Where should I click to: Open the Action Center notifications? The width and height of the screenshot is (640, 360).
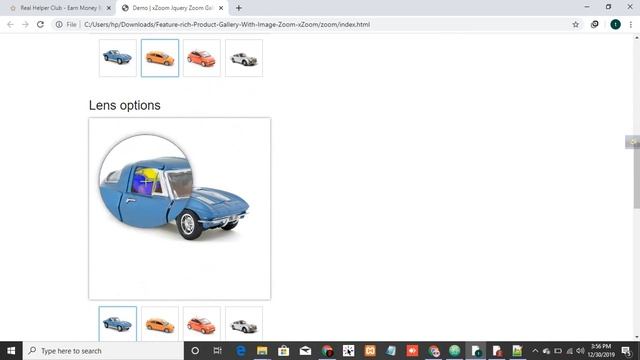(x=627, y=351)
